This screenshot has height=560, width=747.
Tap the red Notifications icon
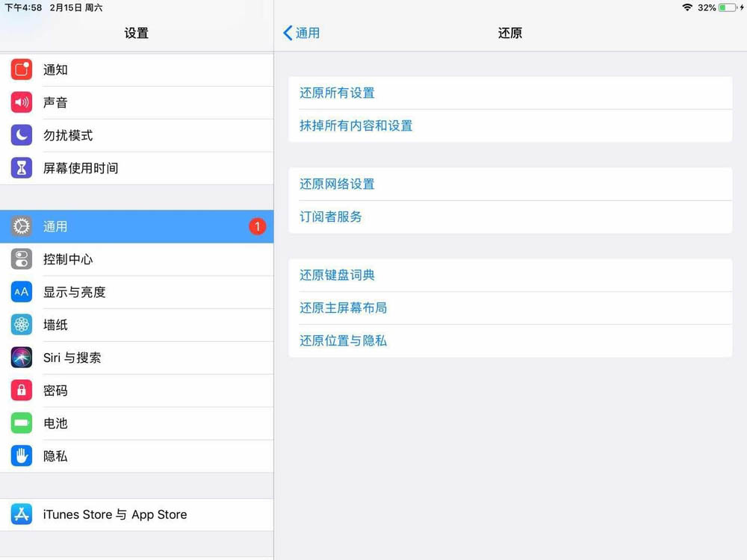(x=22, y=70)
